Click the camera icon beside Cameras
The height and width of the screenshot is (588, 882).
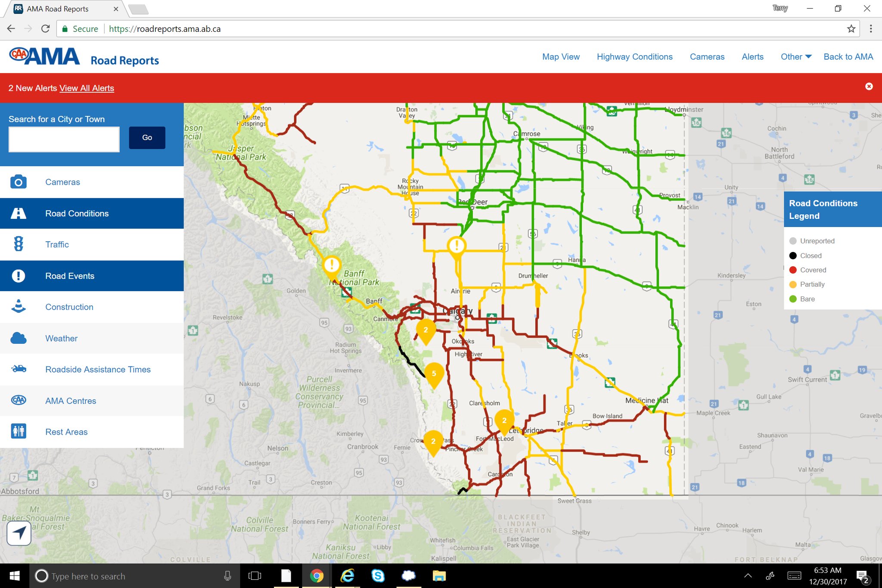point(18,182)
